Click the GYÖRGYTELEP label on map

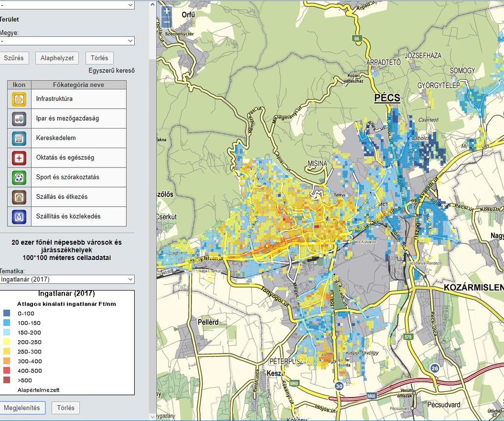pos(439,86)
